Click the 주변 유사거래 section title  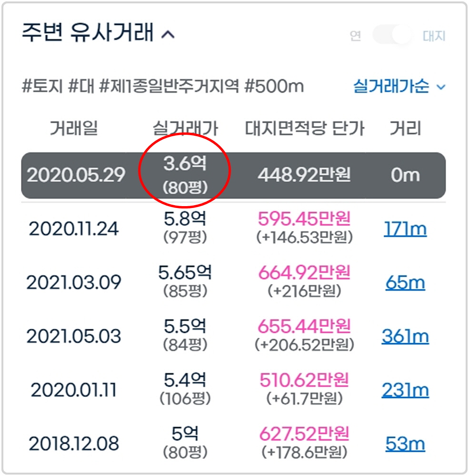[88, 32]
